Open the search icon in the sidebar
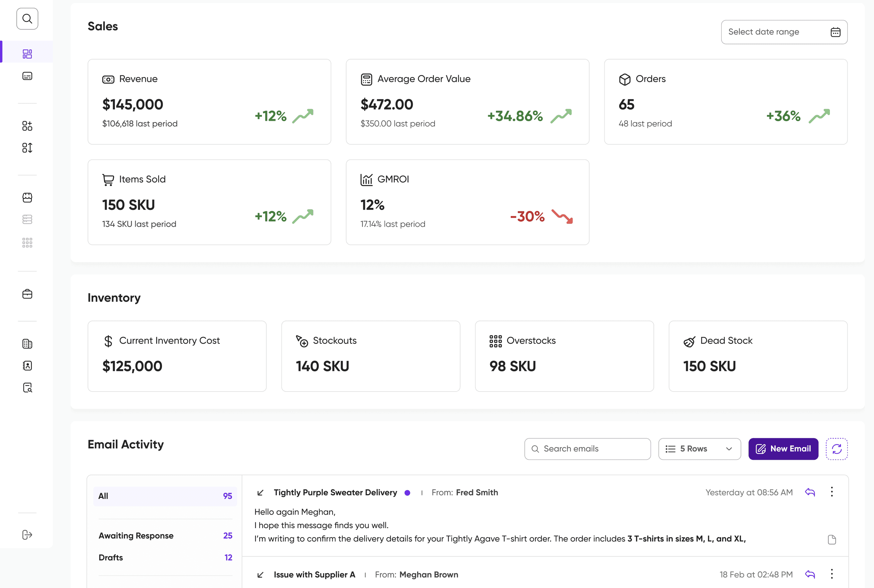 (27, 19)
